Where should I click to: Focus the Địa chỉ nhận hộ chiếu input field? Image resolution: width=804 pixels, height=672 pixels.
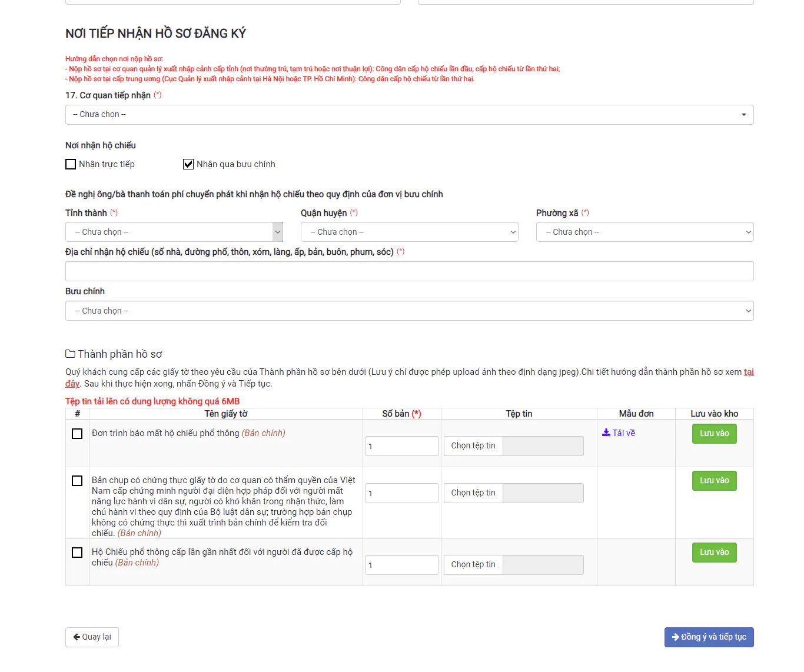click(x=410, y=271)
